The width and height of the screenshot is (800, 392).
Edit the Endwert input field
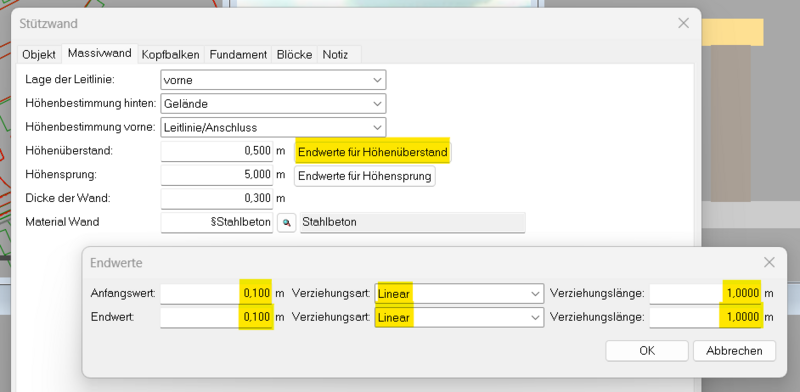217,317
